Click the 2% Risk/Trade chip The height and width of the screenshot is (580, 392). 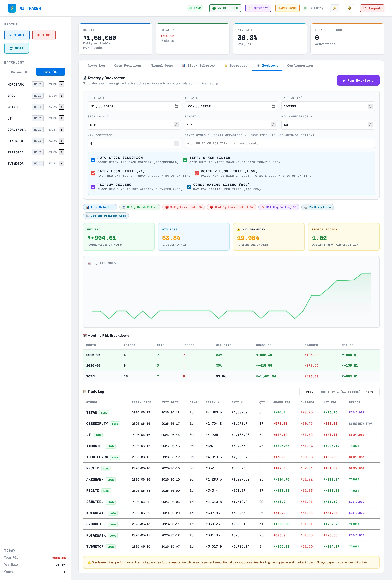(x=318, y=207)
